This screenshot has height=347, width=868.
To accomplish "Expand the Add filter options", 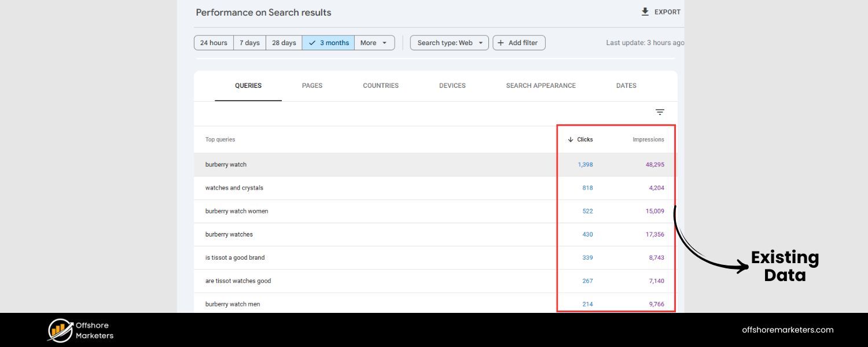I will 518,42.
